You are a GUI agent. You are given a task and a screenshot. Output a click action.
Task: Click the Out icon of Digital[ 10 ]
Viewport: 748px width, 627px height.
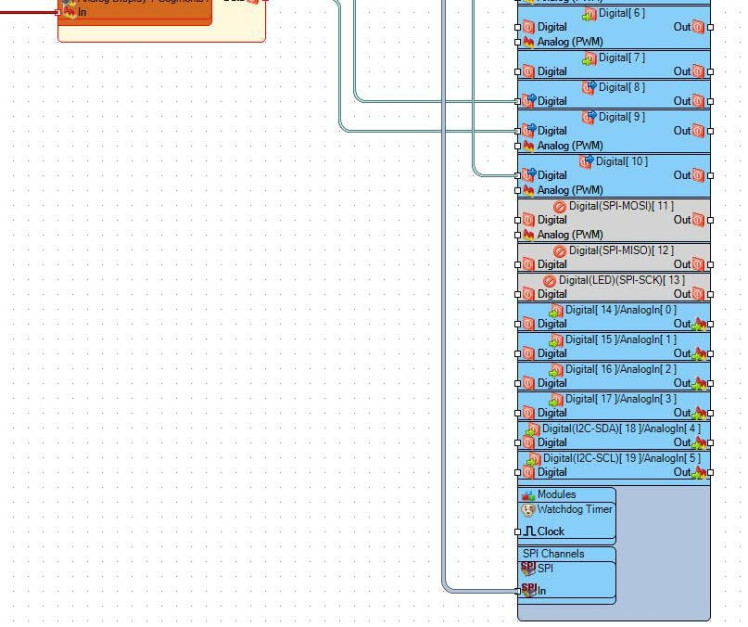[x=698, y=176]
